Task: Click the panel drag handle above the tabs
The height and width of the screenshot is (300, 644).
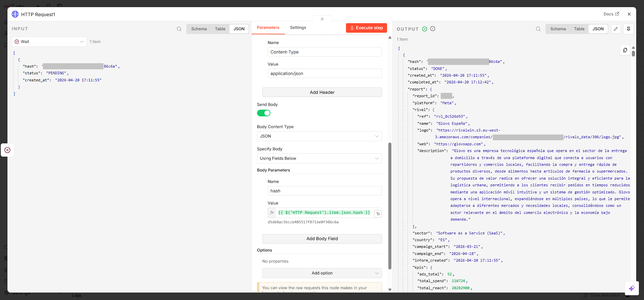Action: tap(322, 19)
